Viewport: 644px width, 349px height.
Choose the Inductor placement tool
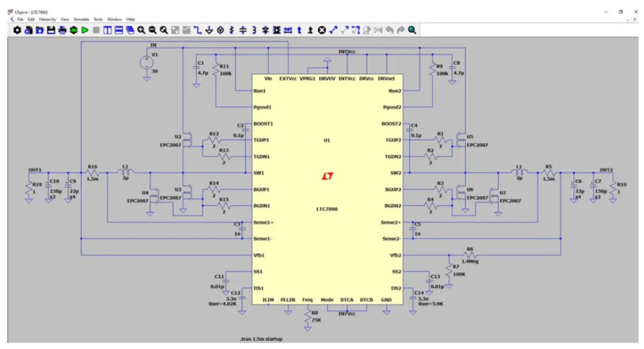coord(255,31)
